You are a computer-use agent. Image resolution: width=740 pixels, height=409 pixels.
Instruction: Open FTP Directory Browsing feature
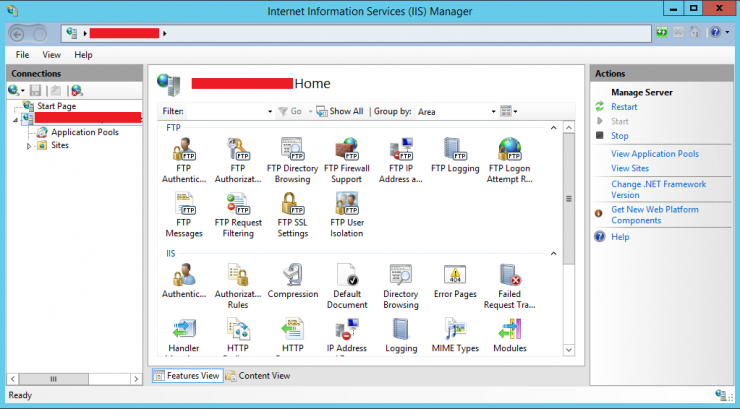[293, 160]
